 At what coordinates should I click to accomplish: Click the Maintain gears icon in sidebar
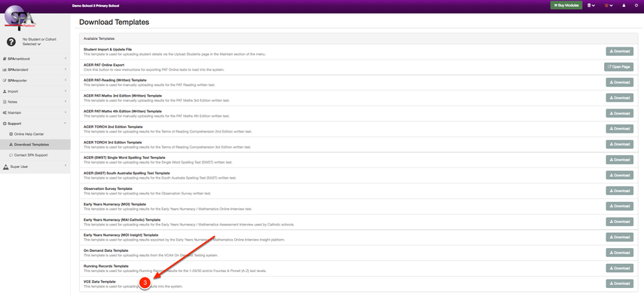coord(5,112)
